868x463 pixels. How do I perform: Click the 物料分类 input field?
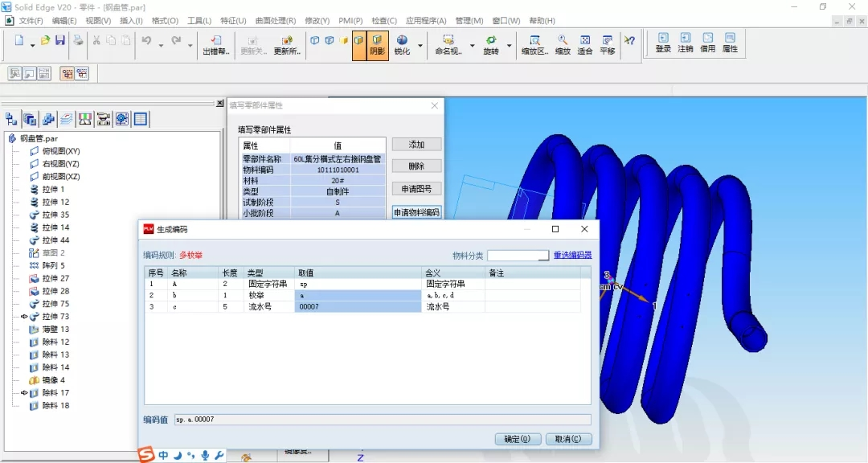[518, 256]
